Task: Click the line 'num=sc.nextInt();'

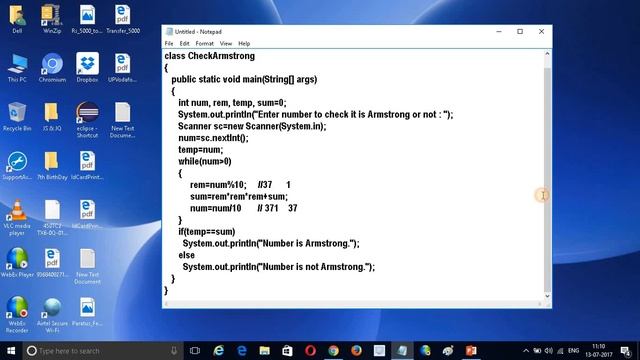Action: pos(213,138)
